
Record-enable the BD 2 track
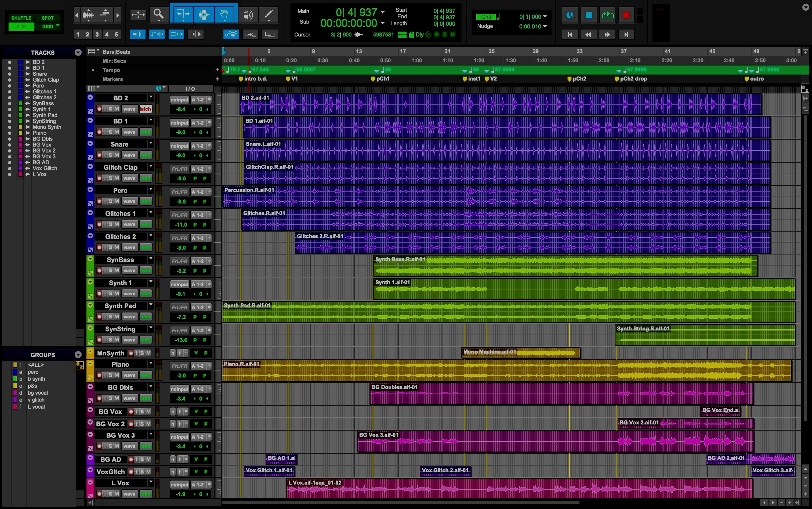point(99,109)
